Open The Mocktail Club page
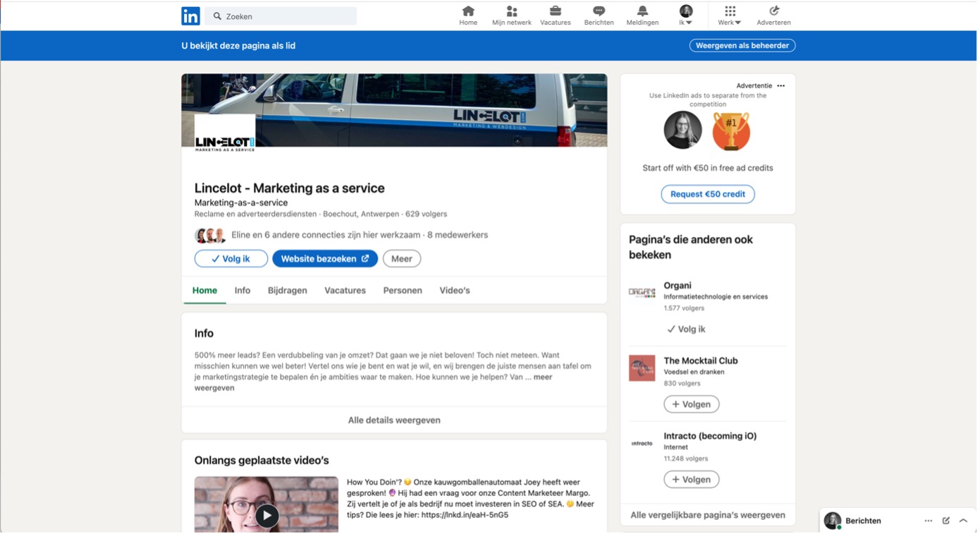Screen dimensions: 980x534 pos(701,360)
